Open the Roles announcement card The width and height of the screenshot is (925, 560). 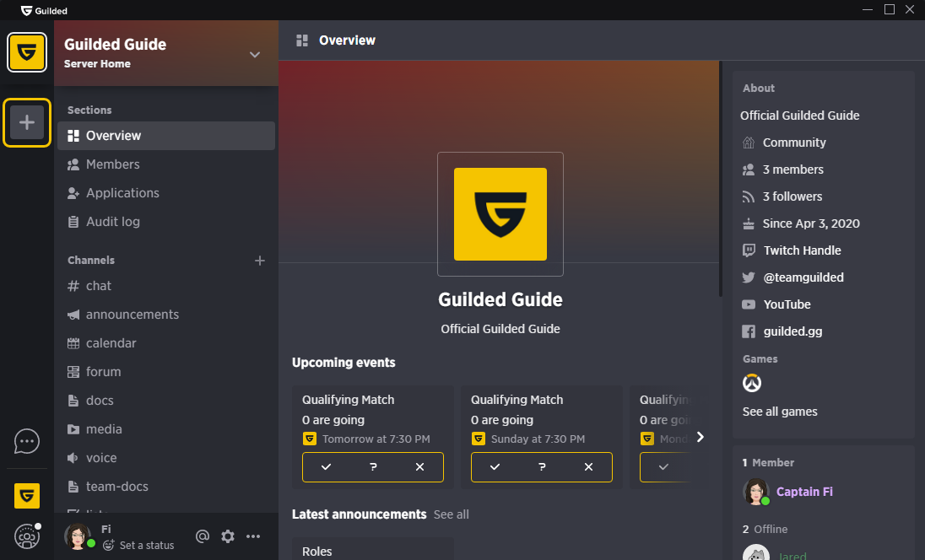(x=373, y=549)
